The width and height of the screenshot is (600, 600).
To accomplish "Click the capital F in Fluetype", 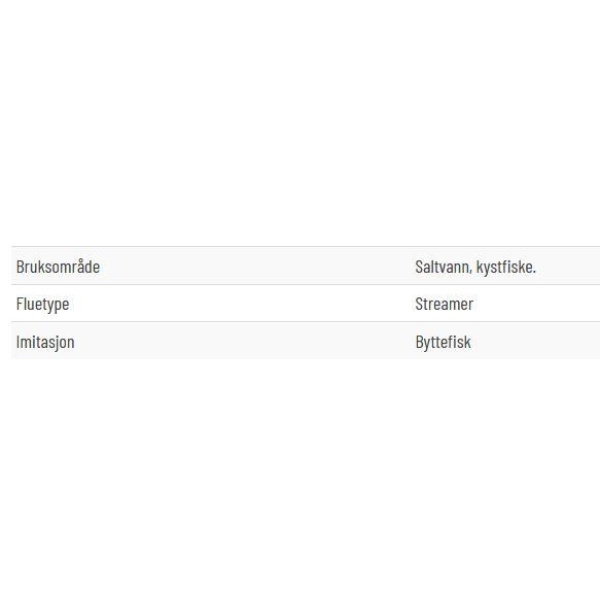I will (x=19, y=304).
